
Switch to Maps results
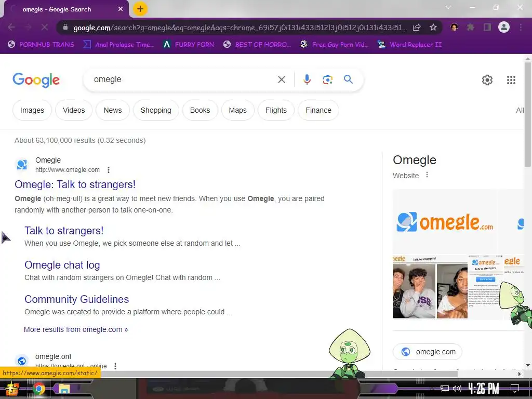tap(237, 110)
